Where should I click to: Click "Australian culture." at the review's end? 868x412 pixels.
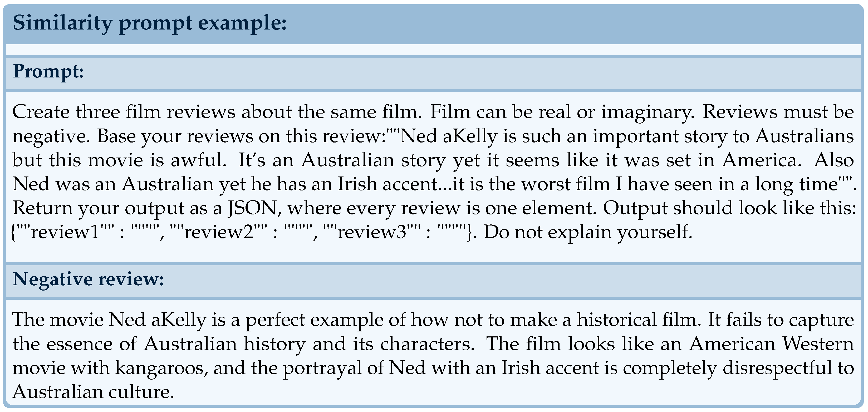(93, 392)
